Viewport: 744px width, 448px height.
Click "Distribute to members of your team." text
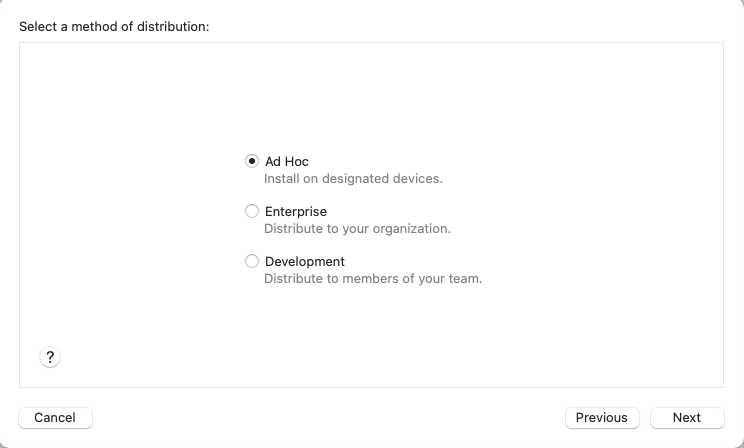pyautogui.click(x=373, y=279)
